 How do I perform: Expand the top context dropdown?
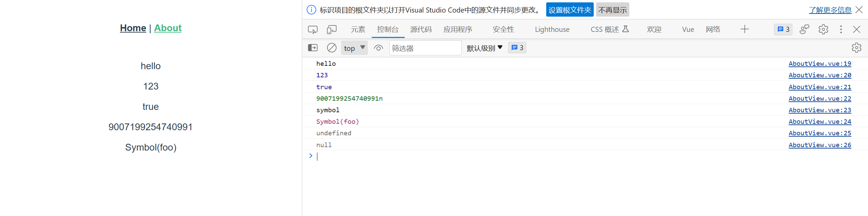point(354,48)
